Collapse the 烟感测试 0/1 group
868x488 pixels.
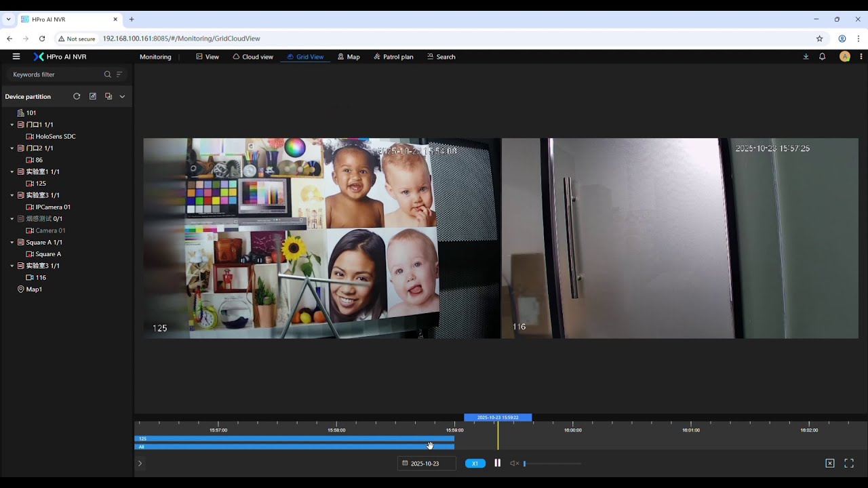point(12,219)
